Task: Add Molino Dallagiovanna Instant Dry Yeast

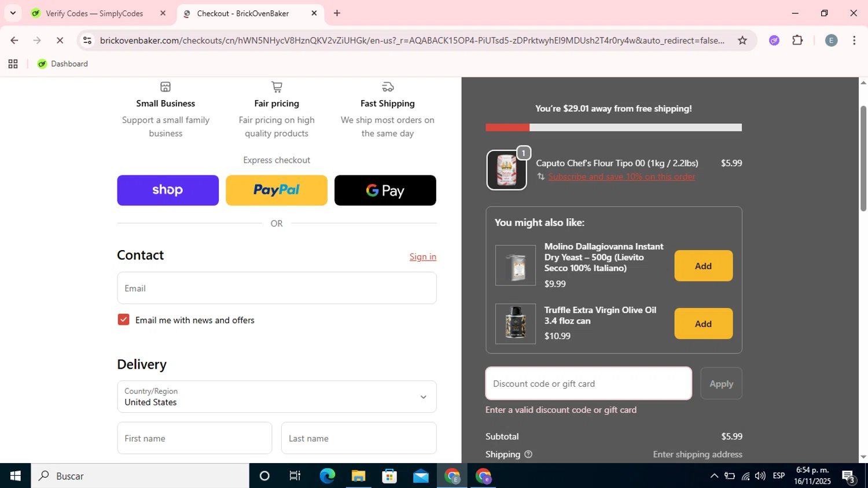Action: 703,266
